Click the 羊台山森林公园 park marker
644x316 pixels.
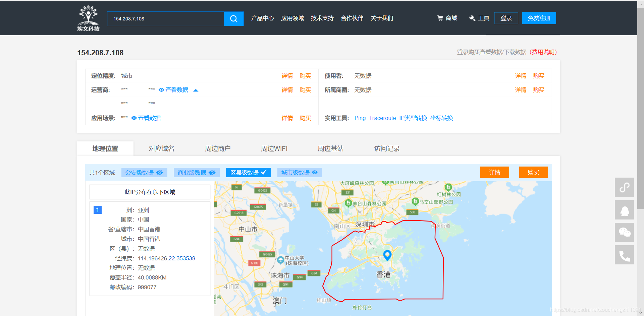click(348, 203)
